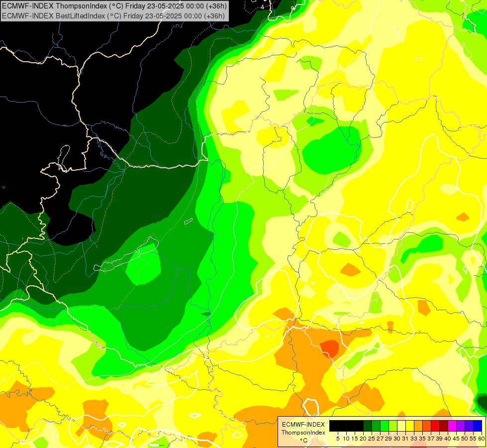Click the legend value 29
This screenshot has height=448, width=487.
[x=389, y=439]
